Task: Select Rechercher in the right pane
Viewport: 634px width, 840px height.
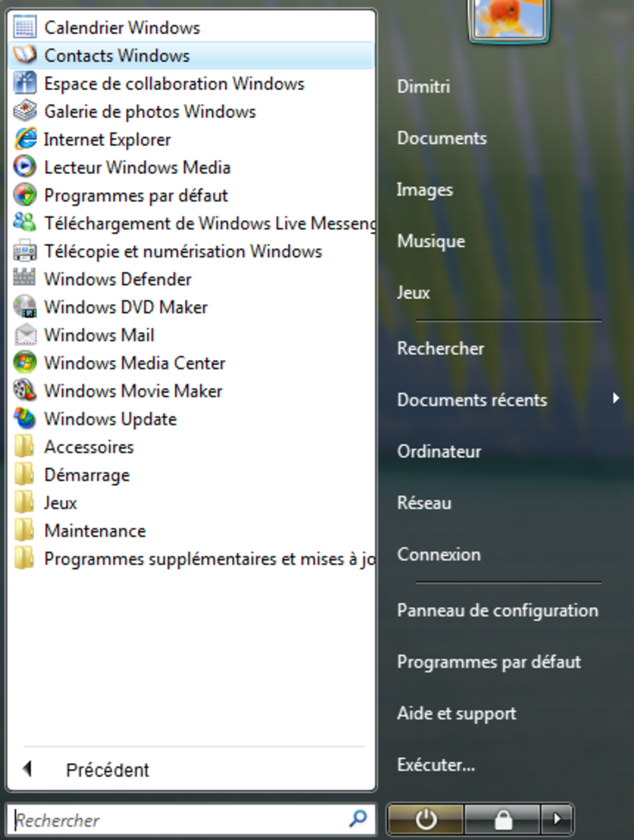Action: pos(441,349)
